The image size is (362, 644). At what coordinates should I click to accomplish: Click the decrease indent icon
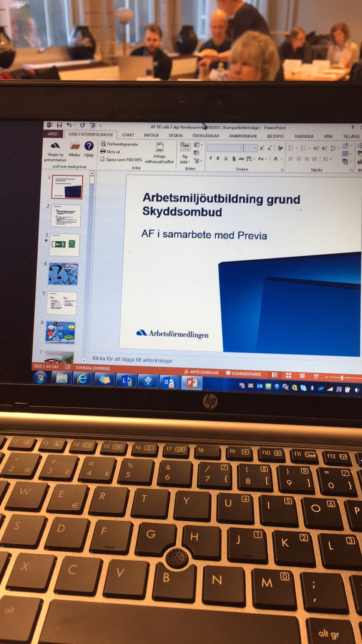[x=316, y=148]
